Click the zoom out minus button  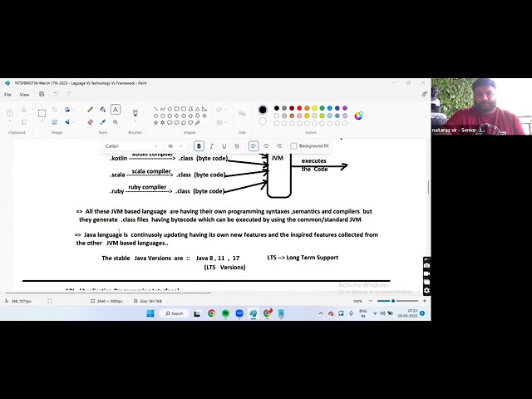(x=371, y=301)
